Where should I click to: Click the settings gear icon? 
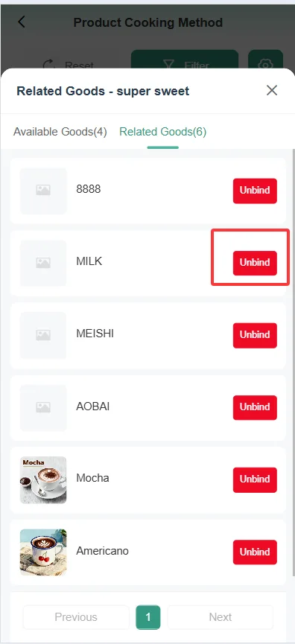coord(265,65)
